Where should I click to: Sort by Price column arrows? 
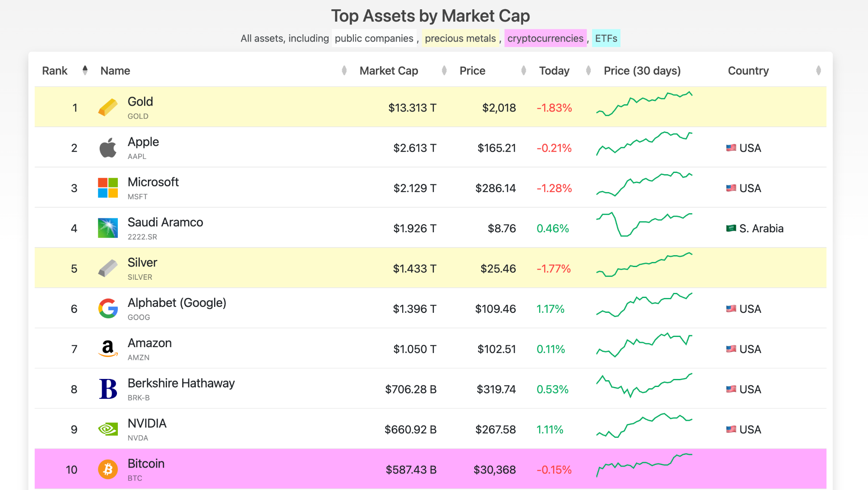(523, 70)
